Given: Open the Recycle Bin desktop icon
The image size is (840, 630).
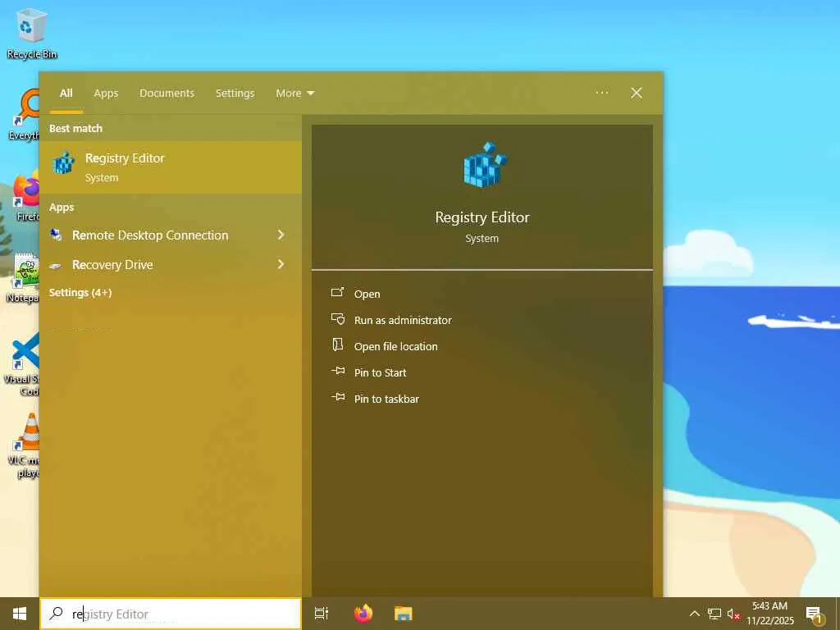Looking at the screenshot, I should click(31, 33).
